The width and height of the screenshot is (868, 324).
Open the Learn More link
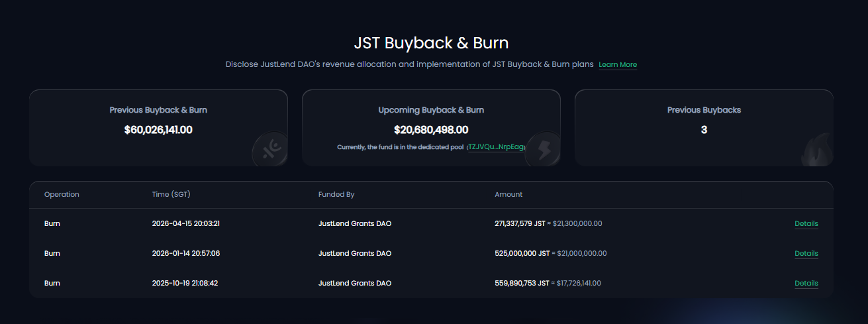coord(618,65)
